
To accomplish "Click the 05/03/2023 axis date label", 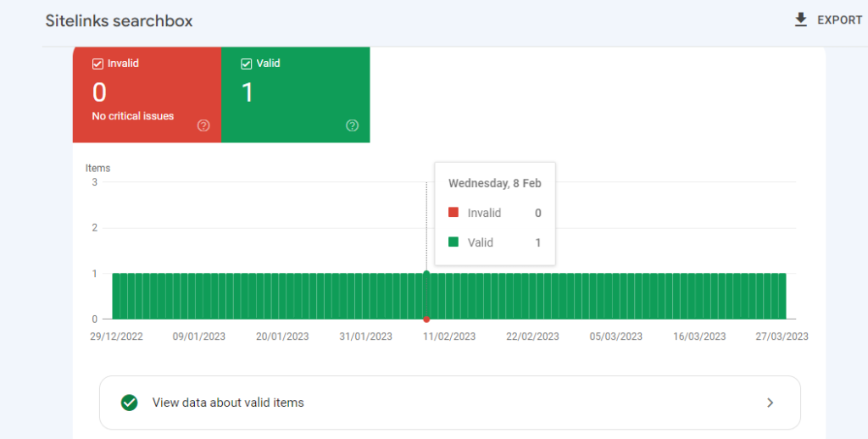I will (615, 336).
